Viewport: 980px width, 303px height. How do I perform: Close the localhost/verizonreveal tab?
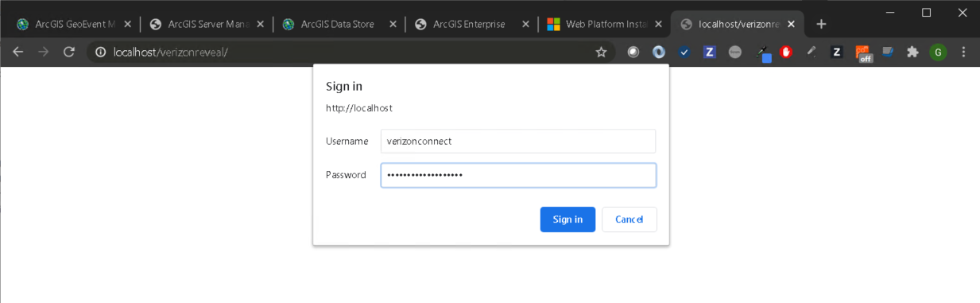tap(791, 24)
